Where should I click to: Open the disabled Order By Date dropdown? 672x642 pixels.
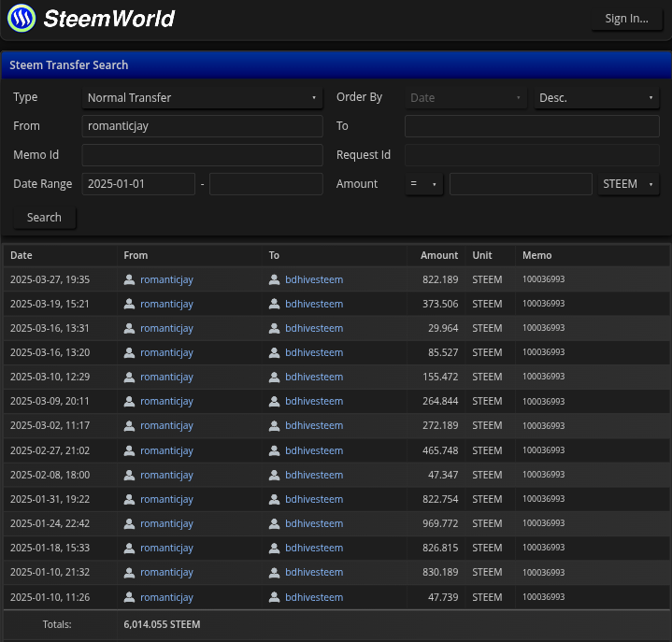tap(465, 98)
